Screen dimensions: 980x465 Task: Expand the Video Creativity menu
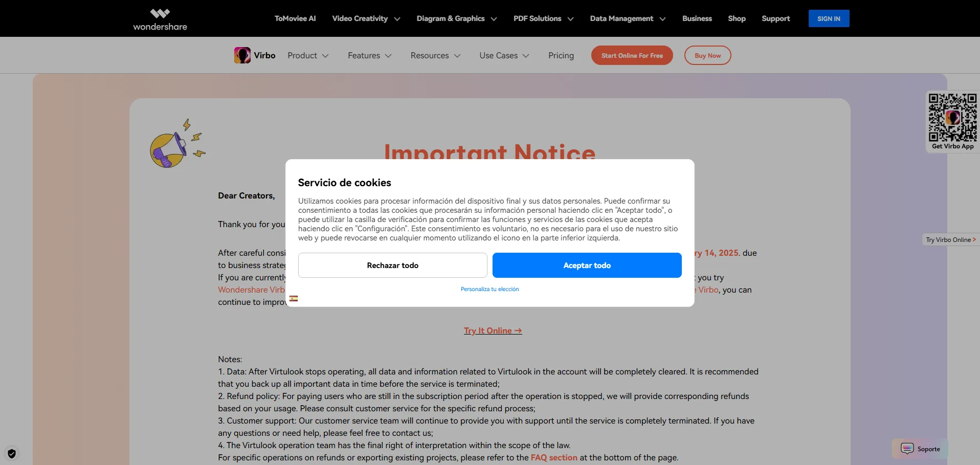366,18
